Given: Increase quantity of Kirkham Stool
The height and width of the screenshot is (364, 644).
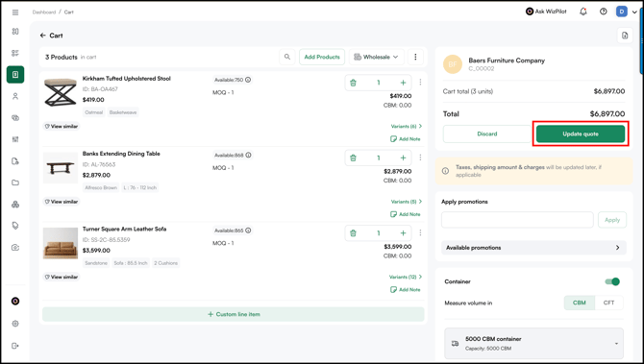Looking at the screenshot, I should click(403, 83).
